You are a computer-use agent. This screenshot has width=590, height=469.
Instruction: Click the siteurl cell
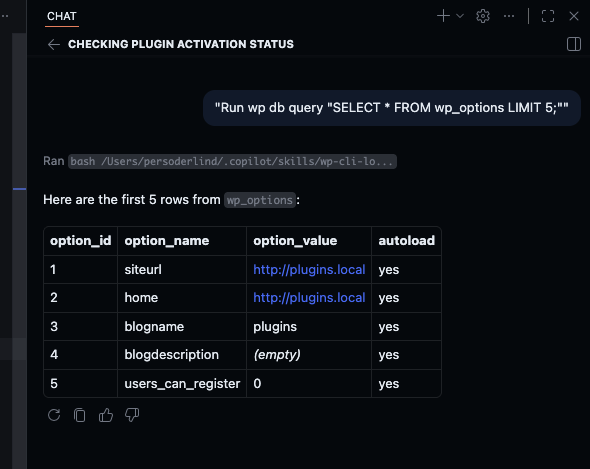182,270
